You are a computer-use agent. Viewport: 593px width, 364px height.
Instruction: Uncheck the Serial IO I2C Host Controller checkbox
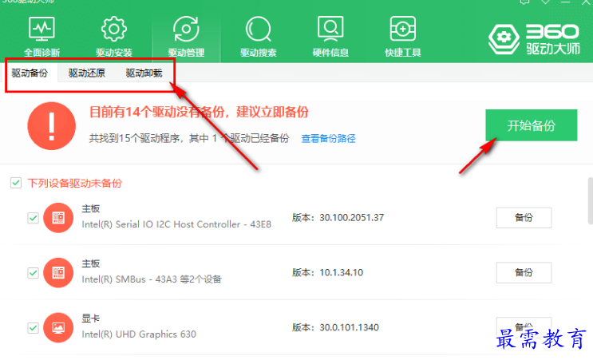click(34, 218)
